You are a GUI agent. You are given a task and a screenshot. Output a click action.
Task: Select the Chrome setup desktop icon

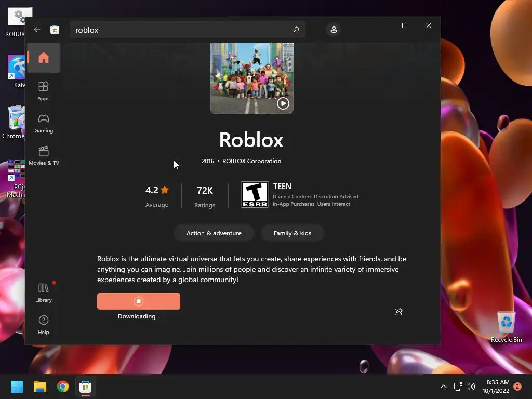(x=14, y=122)
